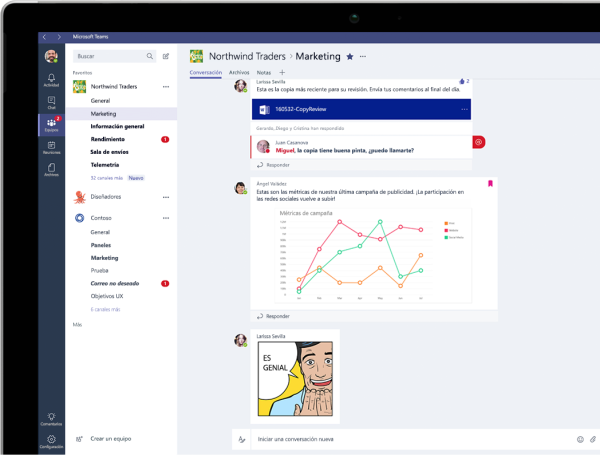Click the search magnifier icon
Viewport: 600px width, 455px height.
click(150, 56)
